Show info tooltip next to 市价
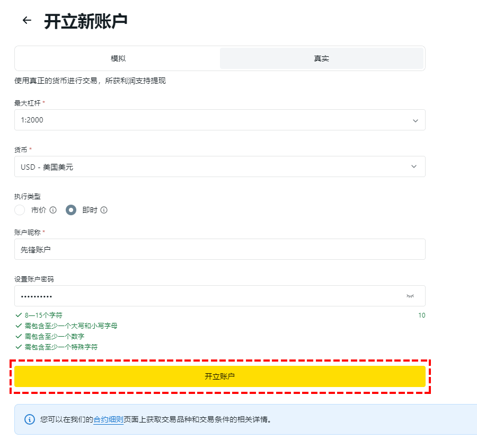This screenshot has width=477, height=448. (x=53, y=210)
